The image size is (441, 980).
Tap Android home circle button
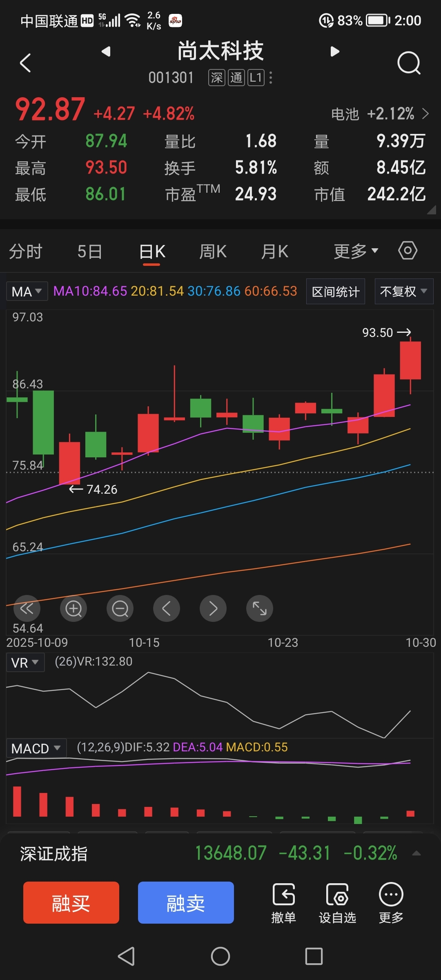click(x=220, y=956)
